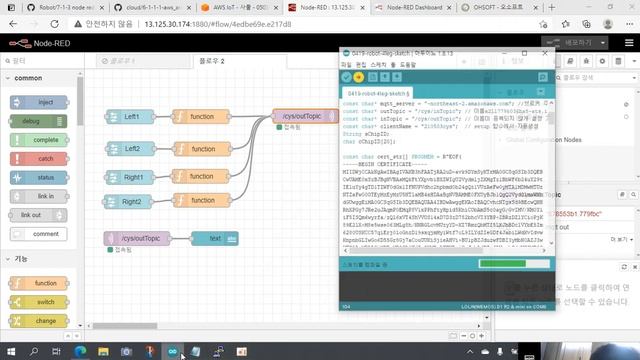The image size is (640, 360).
Task: Open the Arduino sketch tab dropdown arrow
Action: point(541,92)
